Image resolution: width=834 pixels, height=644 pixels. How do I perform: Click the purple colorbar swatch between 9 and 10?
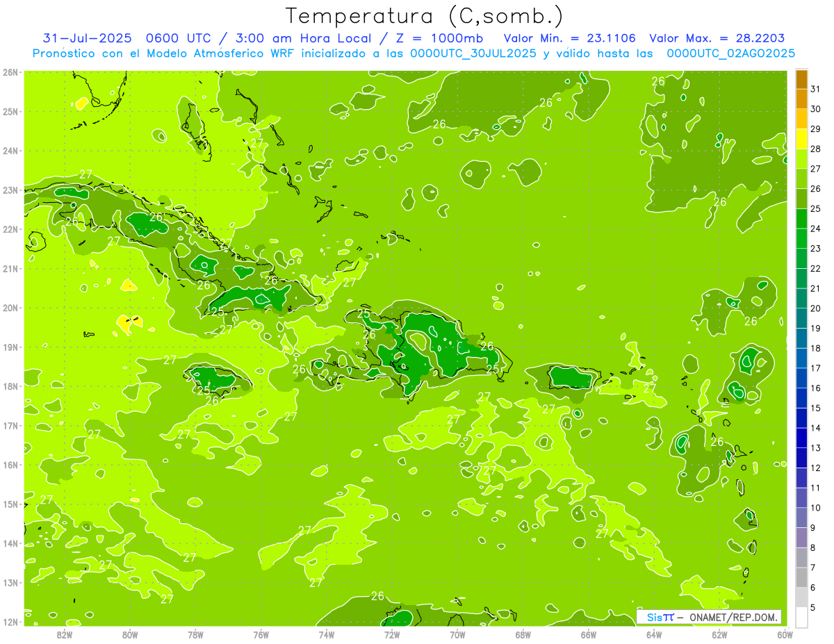(x=801, y=518)
